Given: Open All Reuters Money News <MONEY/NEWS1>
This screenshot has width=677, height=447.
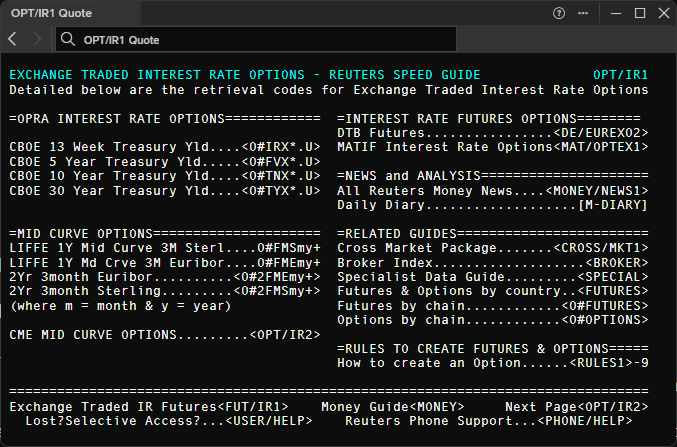Looking at the screenshot, I should click(x=597, y=191).
